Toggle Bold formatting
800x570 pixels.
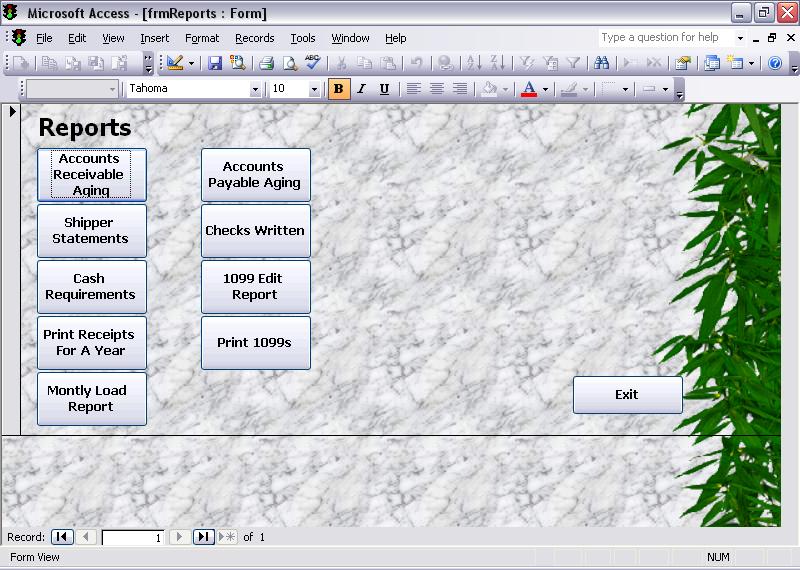[338, 89]
